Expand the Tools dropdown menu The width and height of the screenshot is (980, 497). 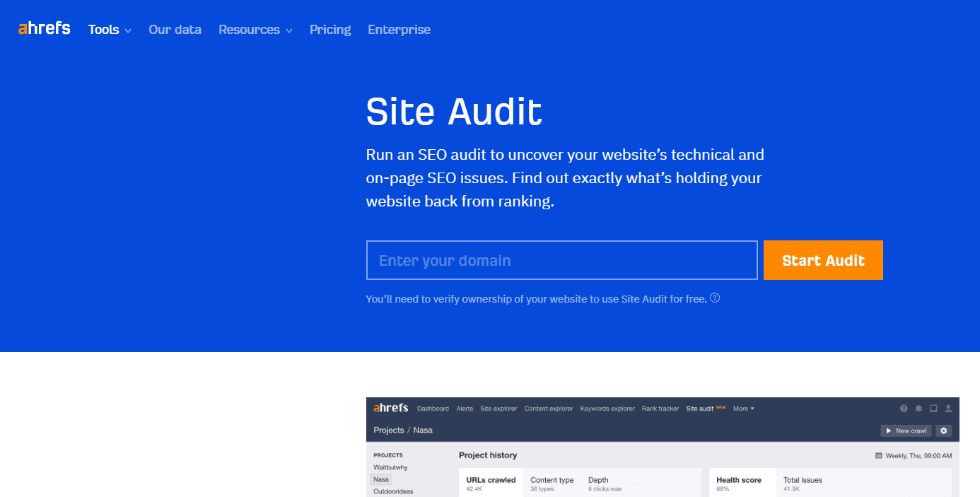(x=110, y=30)
